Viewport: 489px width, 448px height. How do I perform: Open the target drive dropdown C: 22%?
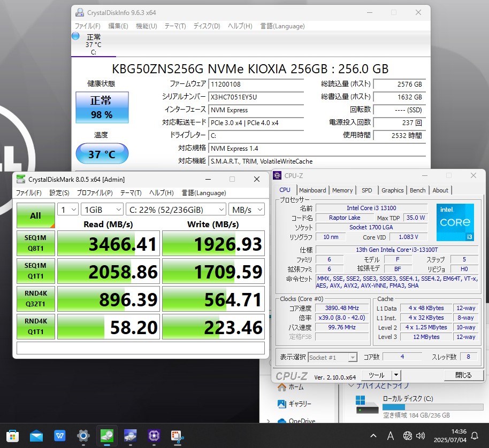tap(176, 210)
